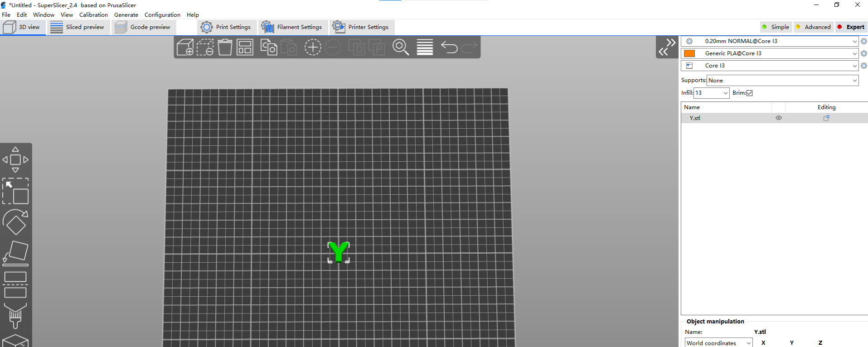The height and width of the screenshot is (347, 868).
Task: Click the Undo arrow icon
Action: coord(449,47)
